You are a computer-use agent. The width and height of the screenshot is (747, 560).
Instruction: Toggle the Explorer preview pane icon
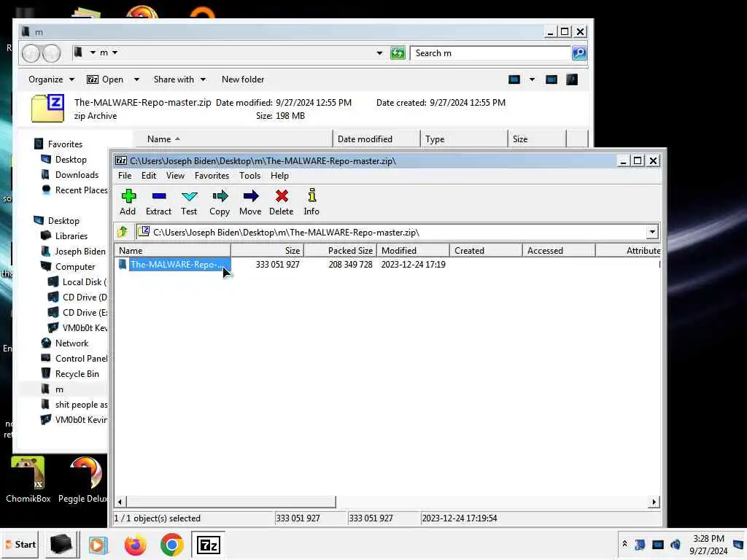[551, 79]
